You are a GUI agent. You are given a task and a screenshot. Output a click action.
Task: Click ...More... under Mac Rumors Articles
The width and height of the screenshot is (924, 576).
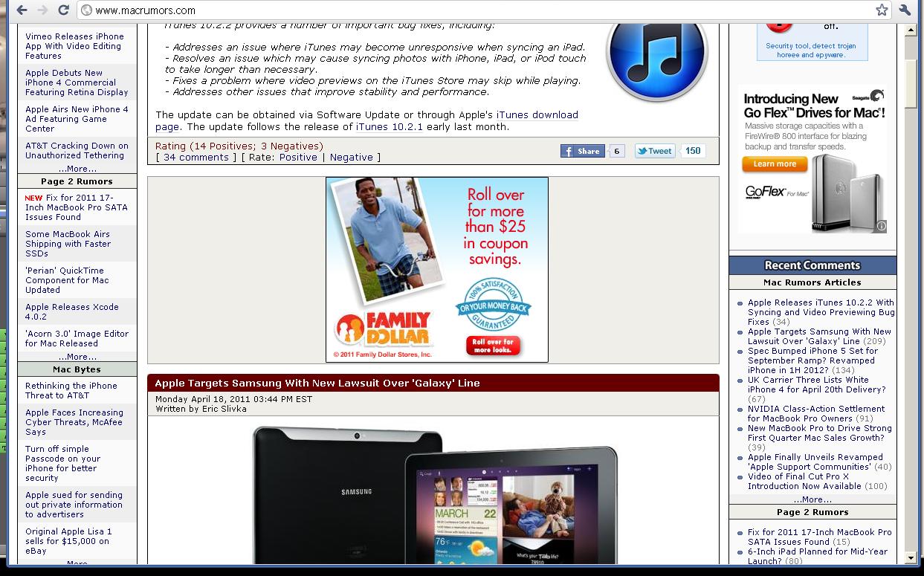(812, 499)
